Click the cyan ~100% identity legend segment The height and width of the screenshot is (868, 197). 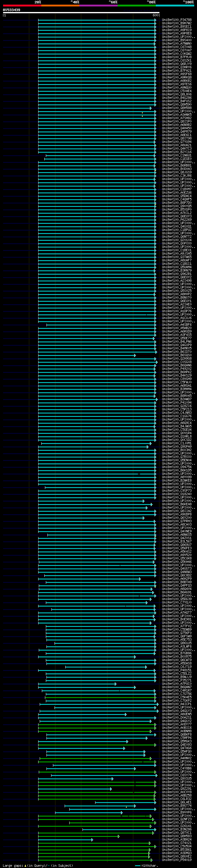[x=175, y=6]
